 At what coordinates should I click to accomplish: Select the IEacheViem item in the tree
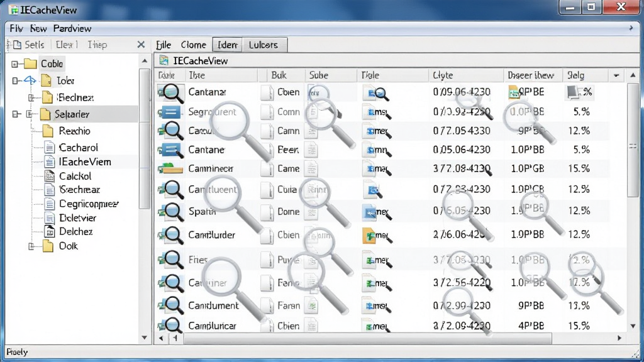[85, 162]
